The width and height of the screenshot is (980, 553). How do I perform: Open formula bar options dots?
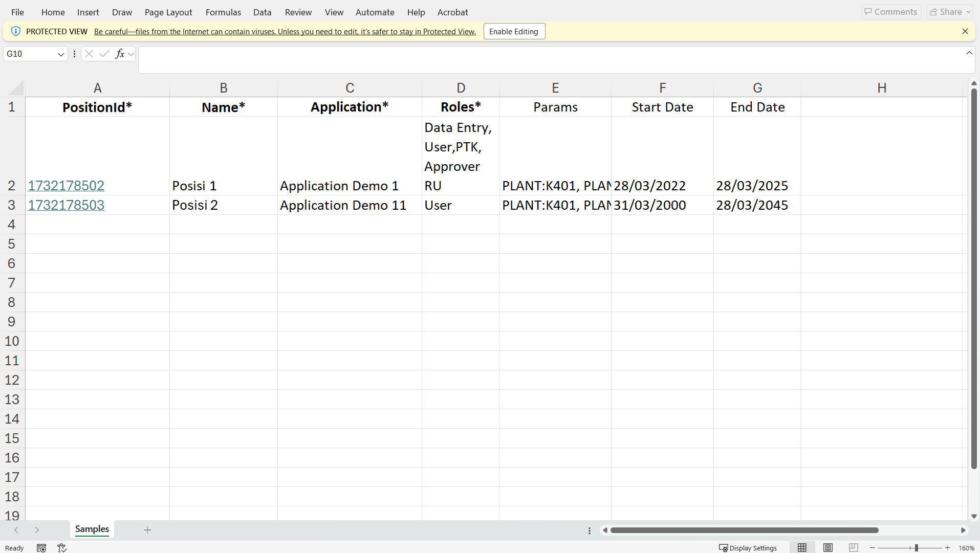click(x=75, y=54)
